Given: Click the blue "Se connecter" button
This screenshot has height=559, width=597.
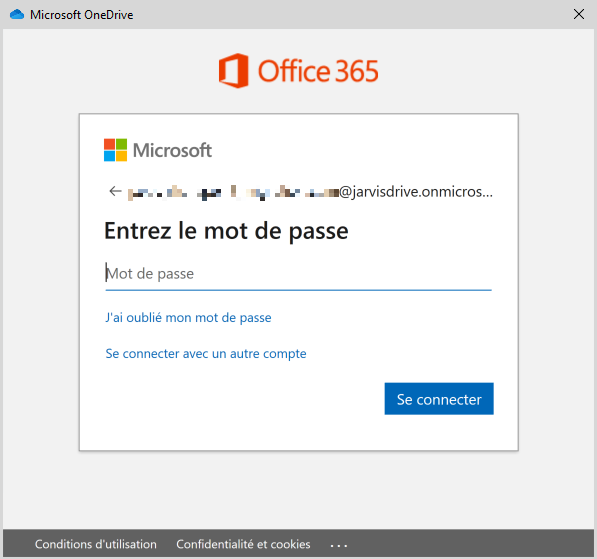Looking at the screenshot, I should [439, 399].
